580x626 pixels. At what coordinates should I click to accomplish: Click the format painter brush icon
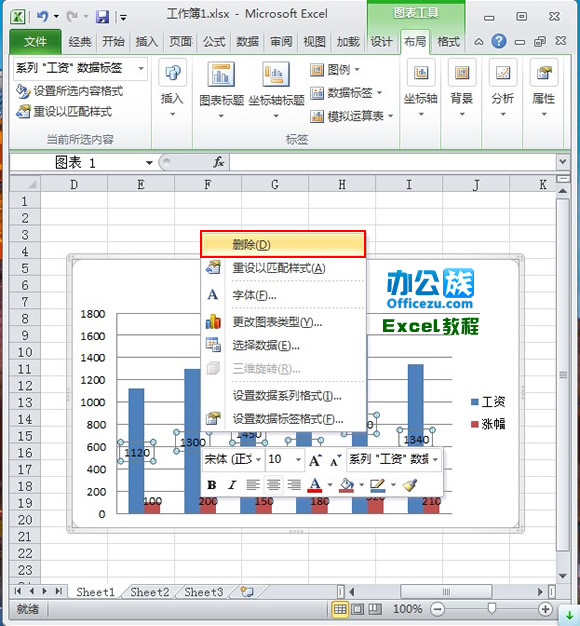click(410, 485)
